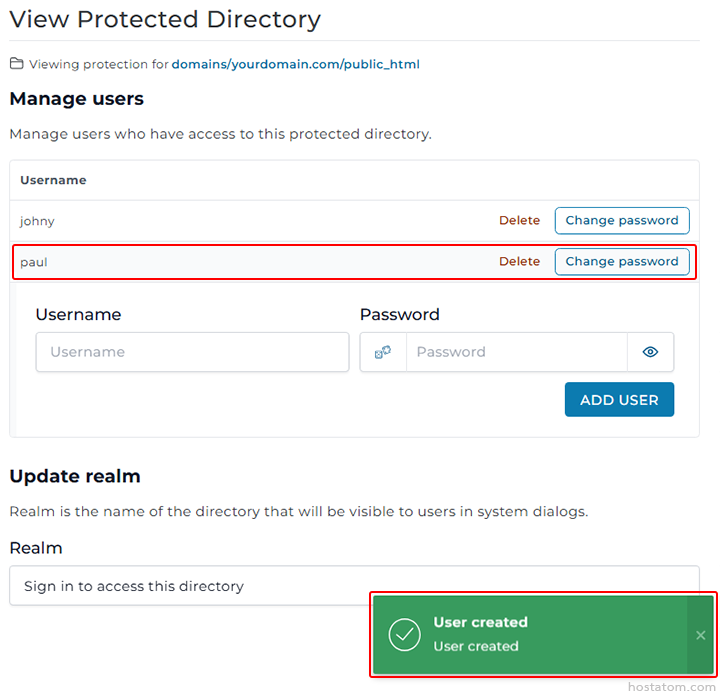Change password for johny
720x695 pixels.
point(621,221)
